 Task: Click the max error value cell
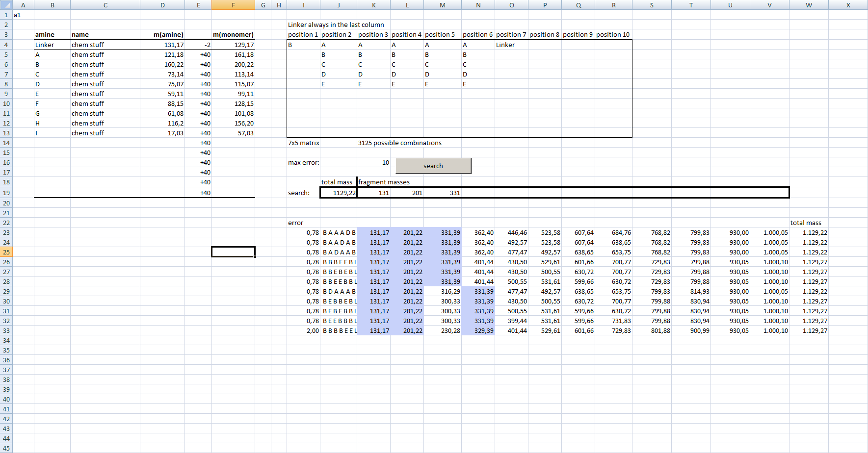point(374,163)
